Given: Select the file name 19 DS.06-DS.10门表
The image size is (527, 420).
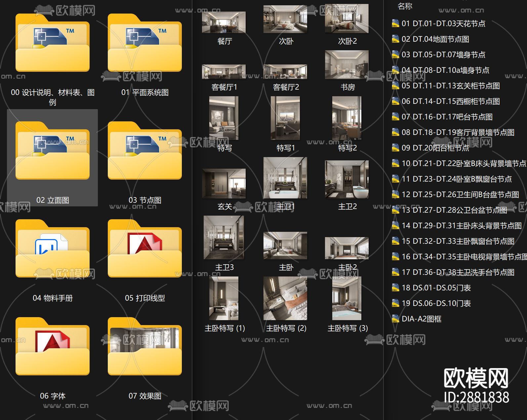Looking at the screenshot, I should coord(436,303).
